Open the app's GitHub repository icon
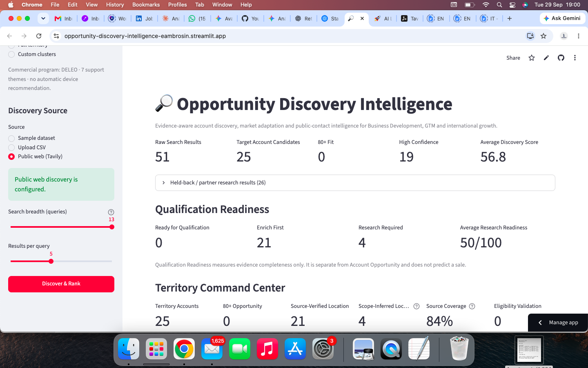Viewport: 588px width, 368px height. tap(561, 58)
